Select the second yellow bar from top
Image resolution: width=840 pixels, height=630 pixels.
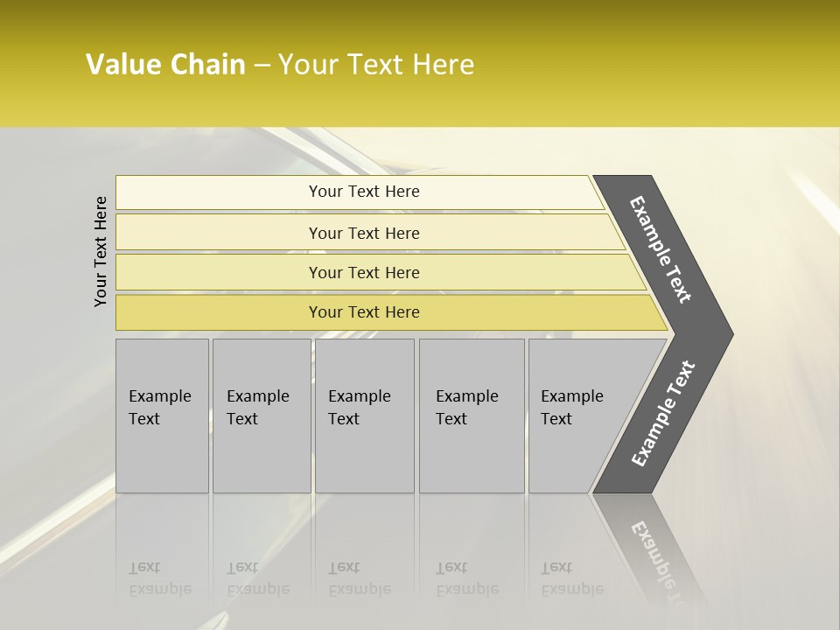363,233
